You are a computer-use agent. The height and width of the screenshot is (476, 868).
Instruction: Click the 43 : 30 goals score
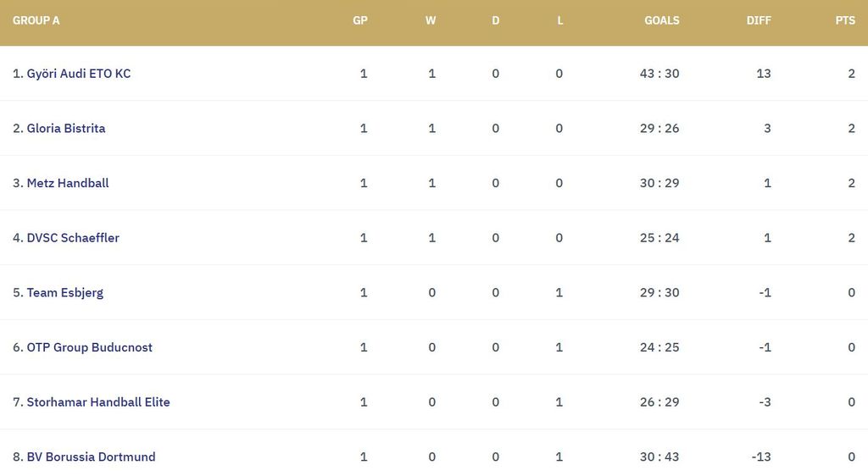point(659,74)
